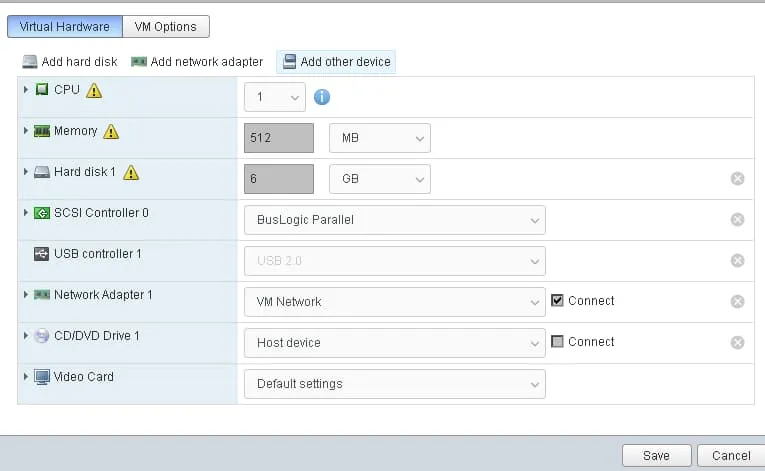Image resolution: width=765 pixels, height=471 pixels.
Task: Click the Hard disk 1 warning icon
Action: 130,173
